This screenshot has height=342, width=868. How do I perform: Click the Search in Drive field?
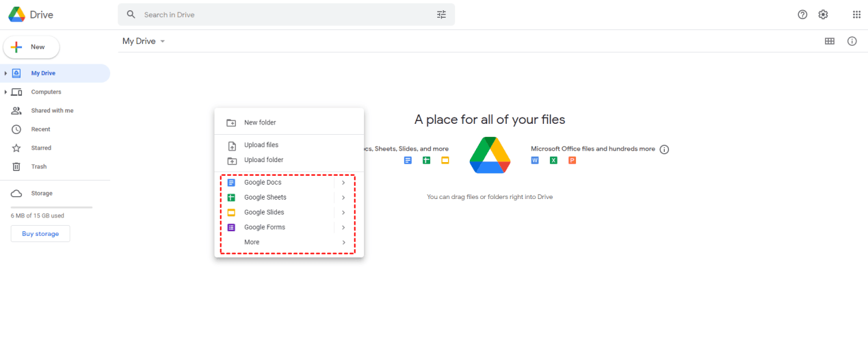pyautogui.click(x=286, y=14)
